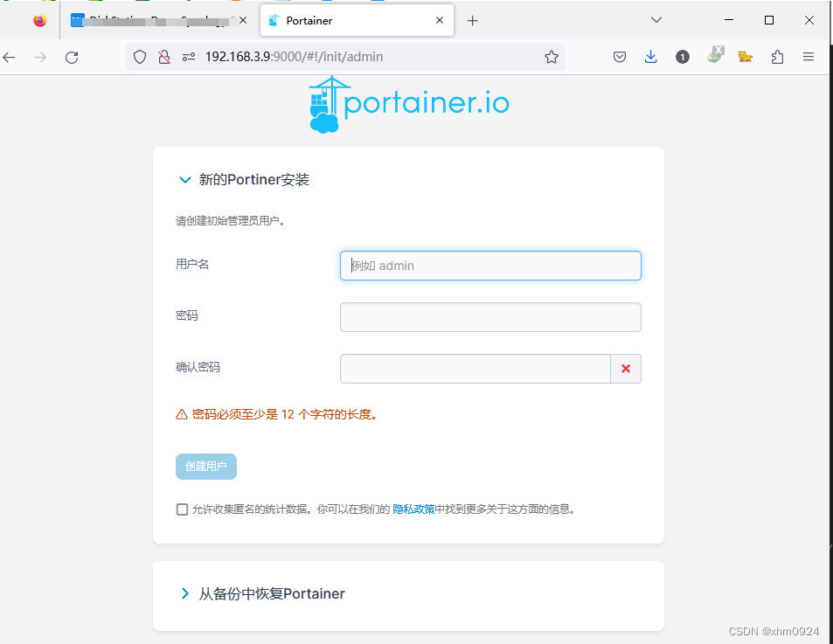This screenshot has width=833, height=644.
Task: Click the 请创建初始管理员用户 text
Action: tap(231, 221)
